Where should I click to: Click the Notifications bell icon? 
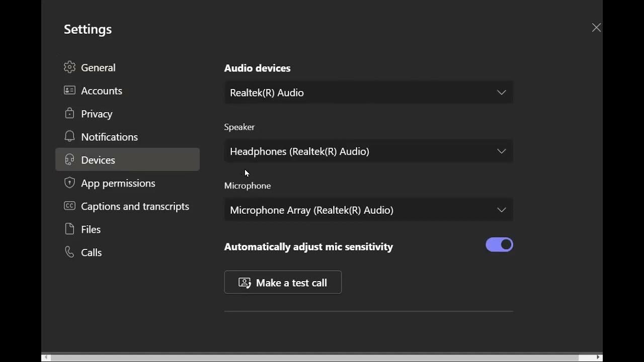point(69,137)
